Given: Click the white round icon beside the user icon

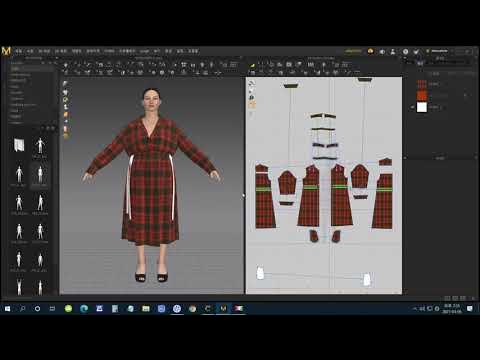Looking at the screenshot, I should pyautogui.click(x=405, y=51).
